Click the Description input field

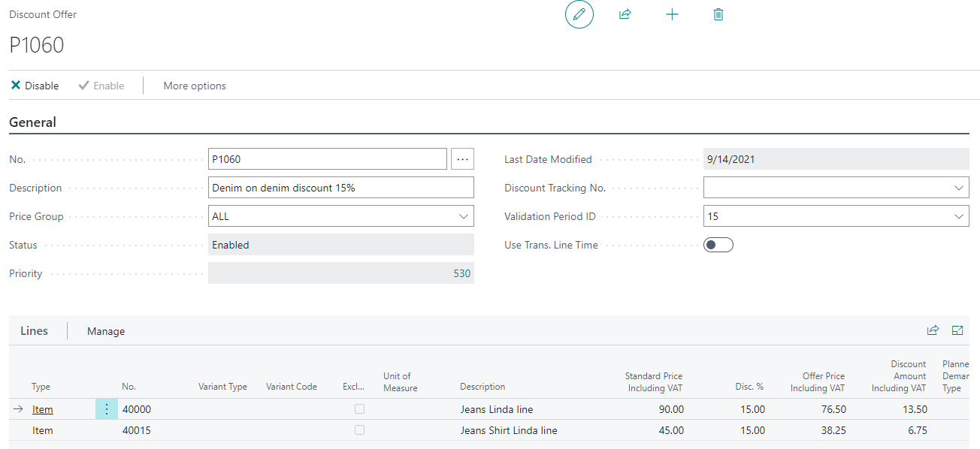click(x=340, y=188)
